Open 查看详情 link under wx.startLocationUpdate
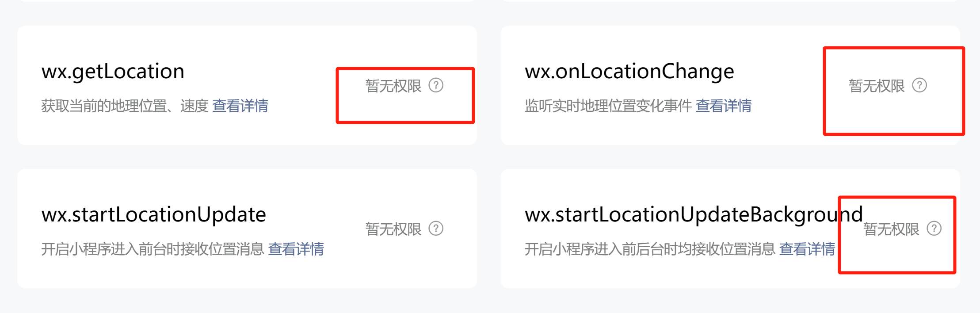980x313 pixels. coord(296,249)
